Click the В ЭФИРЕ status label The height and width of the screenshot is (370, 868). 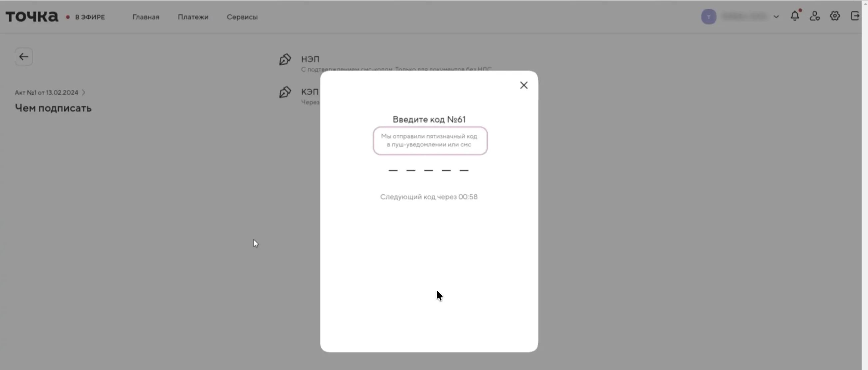click(x=90, y=17)
